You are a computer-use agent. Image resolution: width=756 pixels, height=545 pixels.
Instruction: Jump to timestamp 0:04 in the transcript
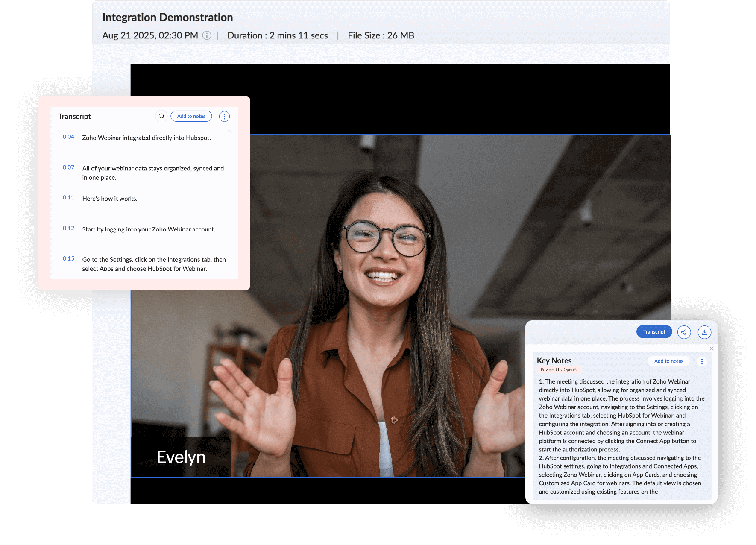[x=68, y=137]
